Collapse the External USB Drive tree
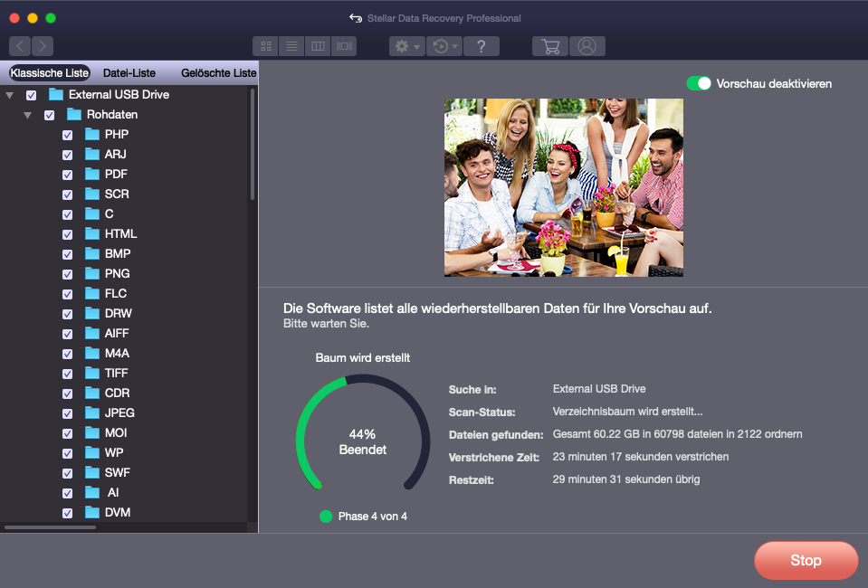Screen dimensions: 868x588 tap(9, 95)
